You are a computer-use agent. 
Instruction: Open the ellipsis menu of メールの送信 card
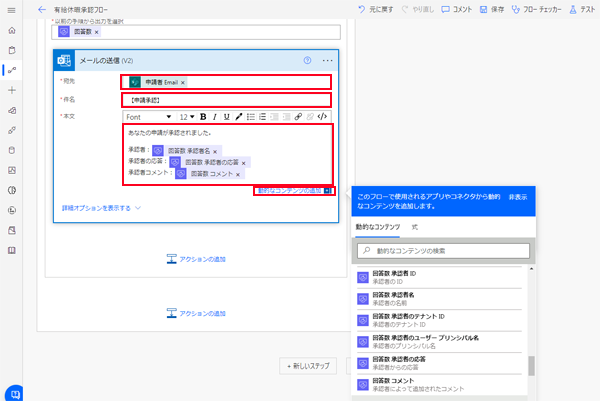pos(328,60)
